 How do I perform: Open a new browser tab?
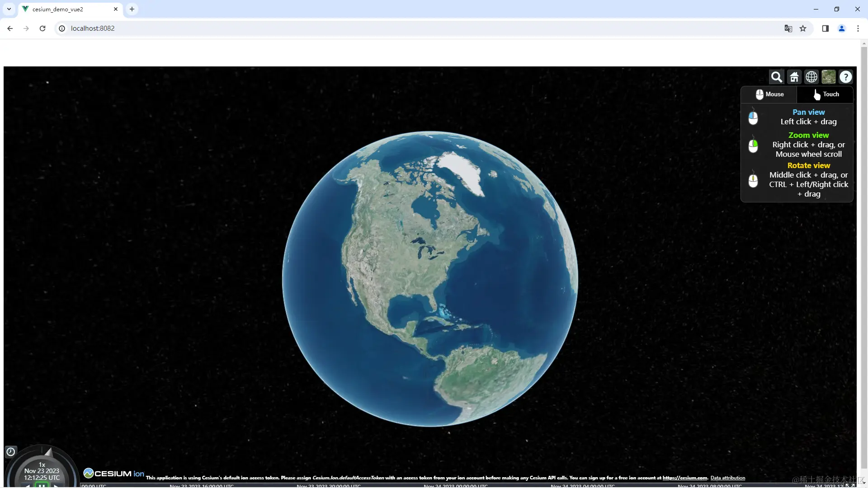point(132,9)
